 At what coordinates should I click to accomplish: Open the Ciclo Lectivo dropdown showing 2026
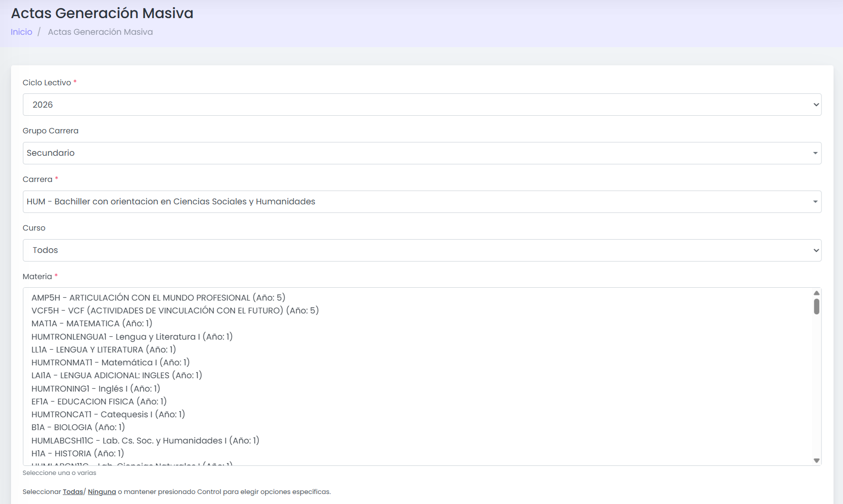(x=422, y=104)
